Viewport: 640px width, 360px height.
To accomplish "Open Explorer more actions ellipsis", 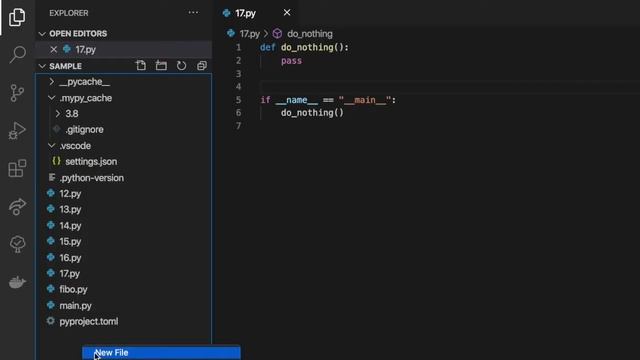I will [193, 13].
